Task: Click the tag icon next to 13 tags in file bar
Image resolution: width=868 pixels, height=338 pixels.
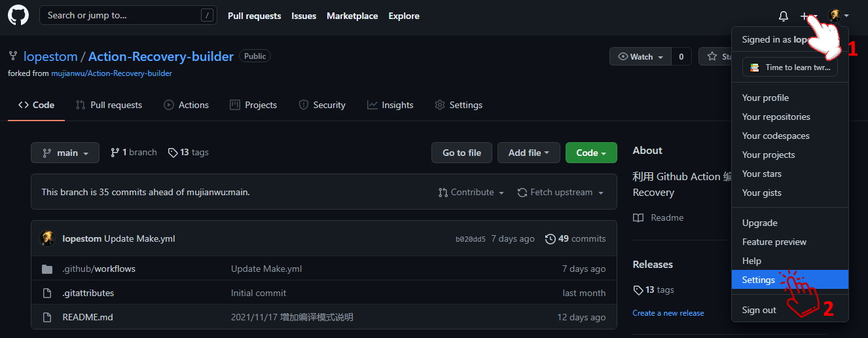Action: click(173, 153)
